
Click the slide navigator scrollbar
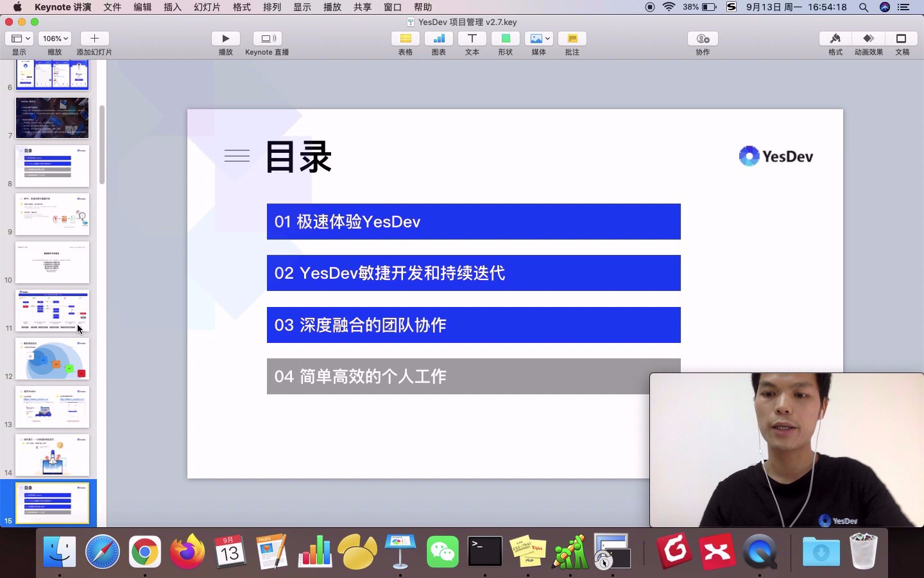tap(101, 144)
